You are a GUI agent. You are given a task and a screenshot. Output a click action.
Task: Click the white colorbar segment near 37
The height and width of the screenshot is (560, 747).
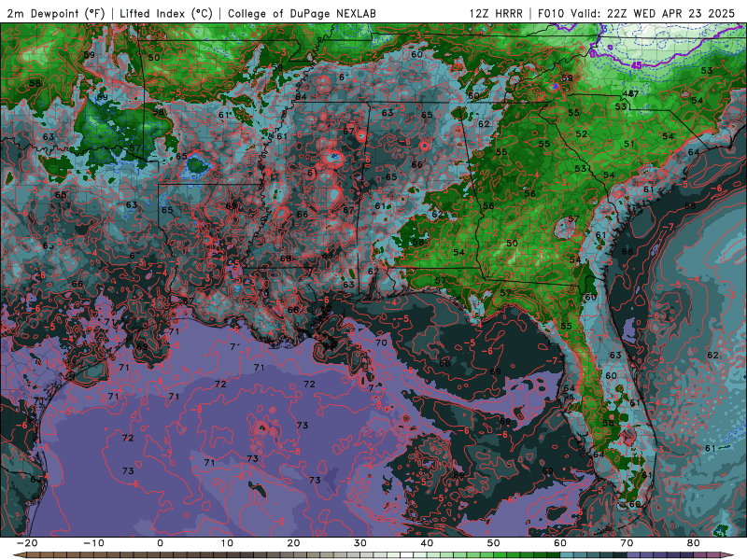coord(406,555)
